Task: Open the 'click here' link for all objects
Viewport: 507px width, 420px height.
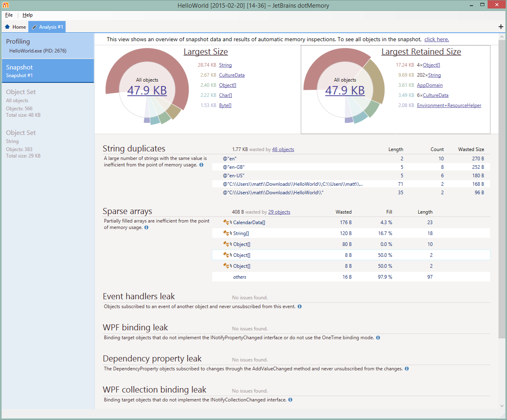Action: coord(436,39)
